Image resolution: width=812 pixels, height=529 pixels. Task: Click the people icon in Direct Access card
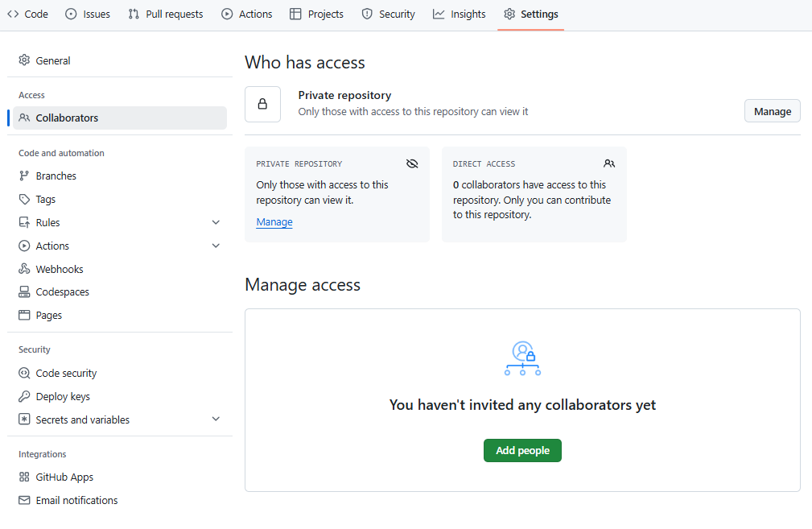click(609, 163)
